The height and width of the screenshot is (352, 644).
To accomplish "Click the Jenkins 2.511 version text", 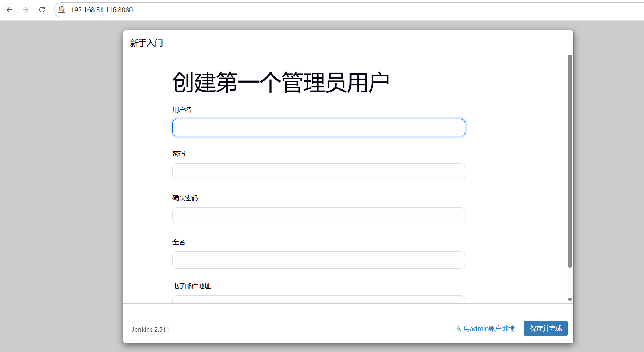I will pyautogui.click(x=151, y=329).
